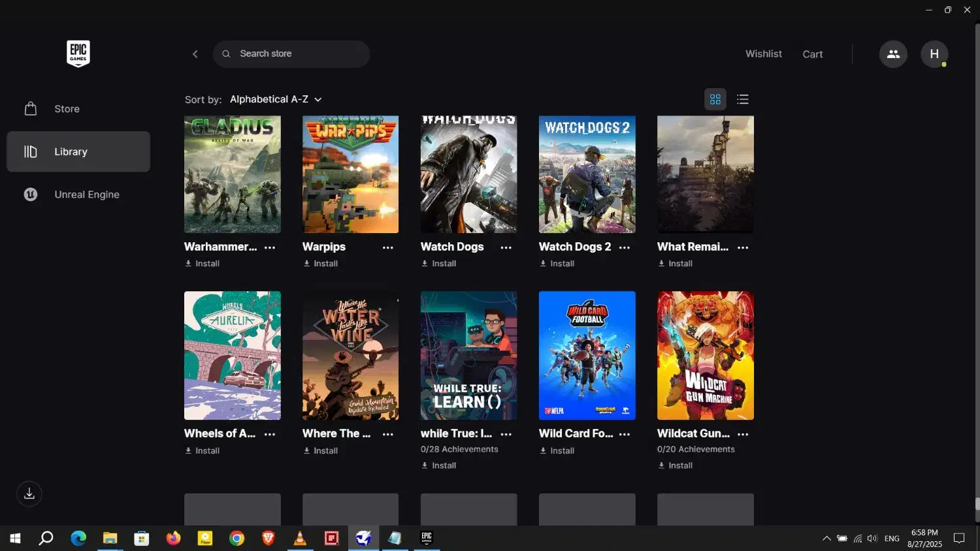Image resolution: width=980 pixels, height=551 pixels.
Task: Switch to grid view
Action: coord(715,99)
